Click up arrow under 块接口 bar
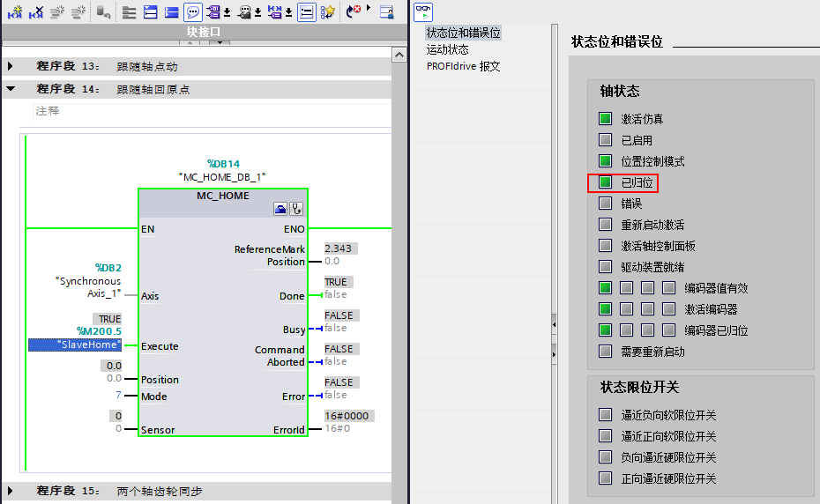This screenshot has width=820, height=504. tap(190, 42)
